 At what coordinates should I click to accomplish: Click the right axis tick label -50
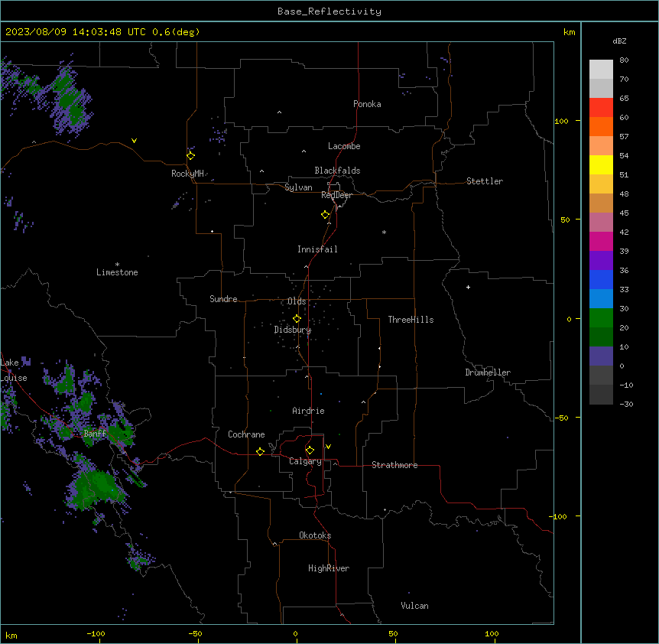tap(561, 418)
